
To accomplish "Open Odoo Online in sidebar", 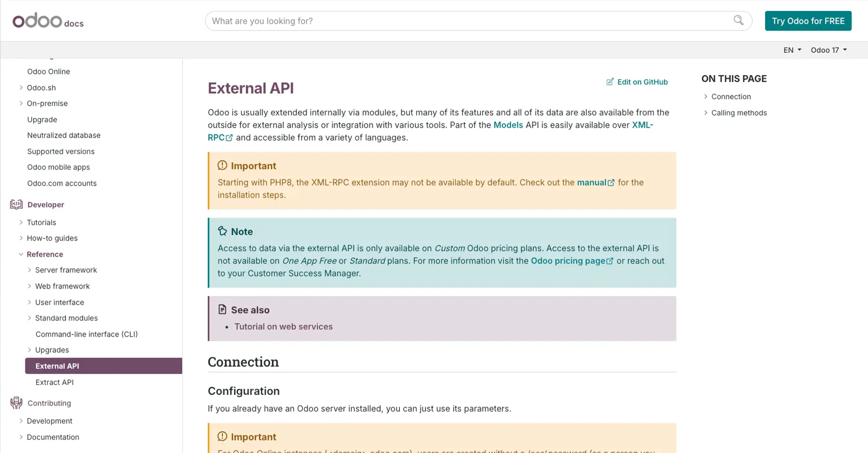I will (49, 71).
